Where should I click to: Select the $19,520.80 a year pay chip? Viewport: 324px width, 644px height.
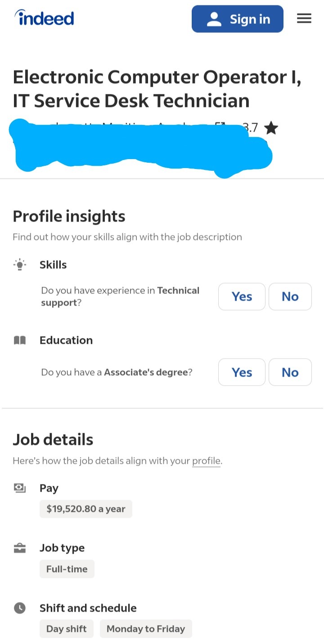(86, 509)
